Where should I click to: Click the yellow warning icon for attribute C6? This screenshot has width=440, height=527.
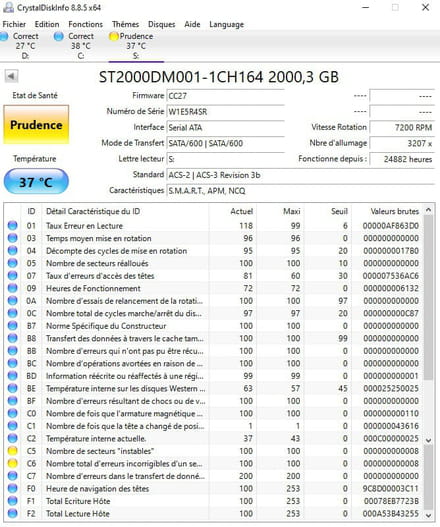(x=12, y=463)
